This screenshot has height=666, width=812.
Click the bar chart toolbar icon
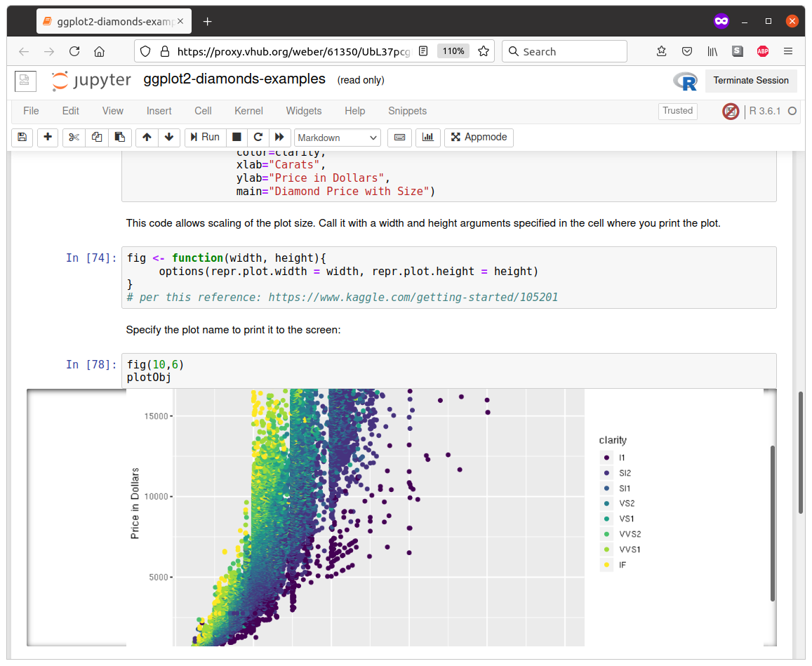[x=427, y=138]
